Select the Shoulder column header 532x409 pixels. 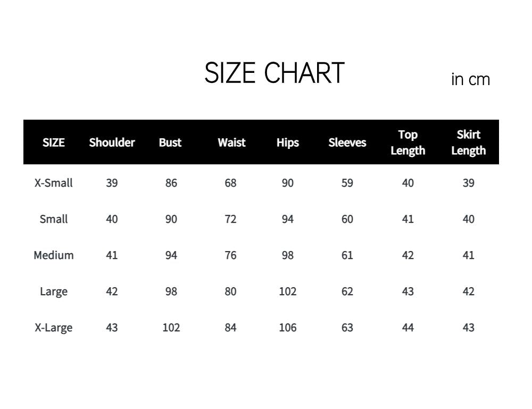[x=112, y=143]
